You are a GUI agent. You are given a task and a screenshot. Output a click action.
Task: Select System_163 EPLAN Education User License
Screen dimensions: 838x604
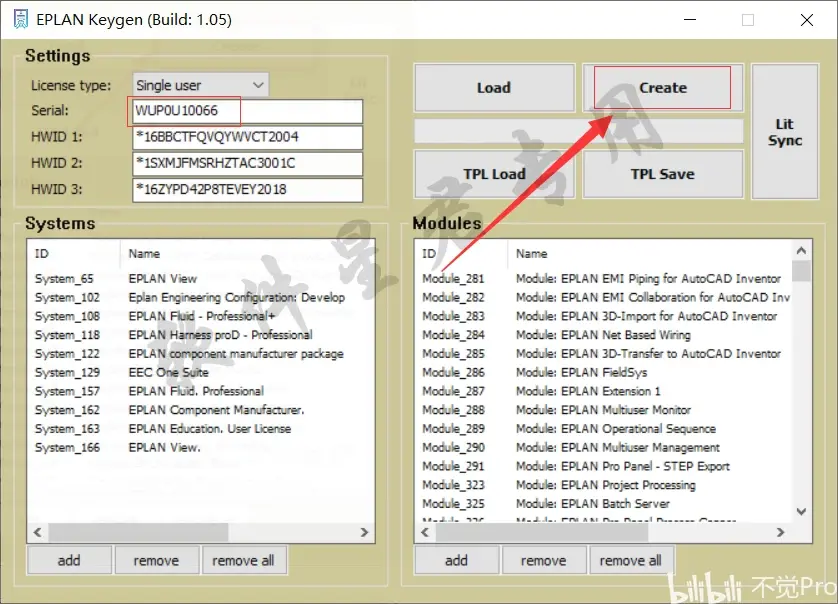point(200,428)
